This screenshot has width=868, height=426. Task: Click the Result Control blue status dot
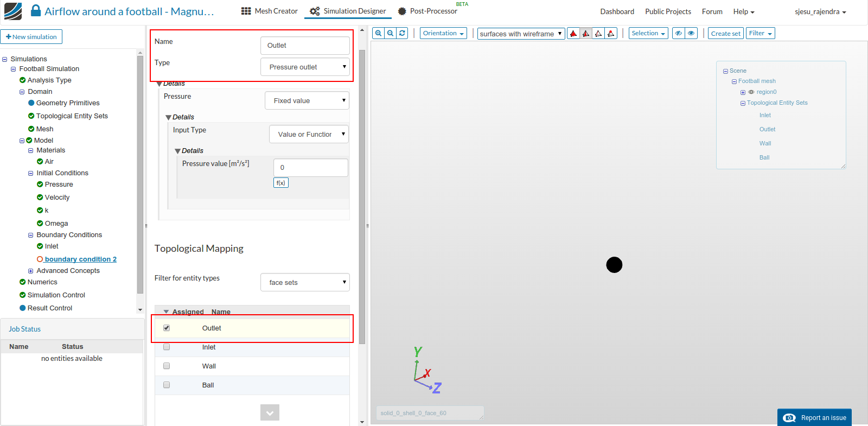point(22,308)
